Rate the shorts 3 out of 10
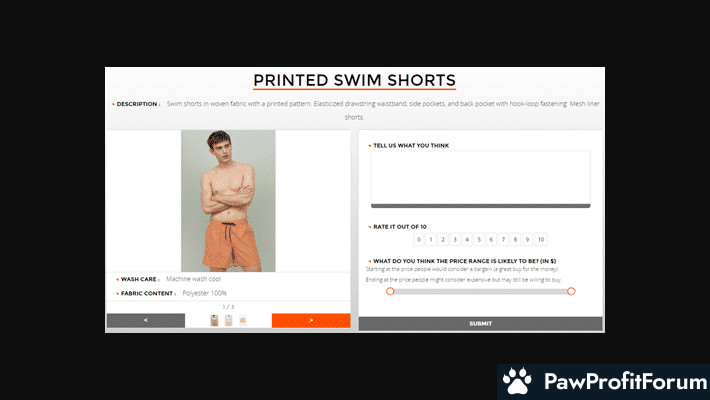Image resolution: width=710 pixels, height=400 pixels. coord(455,239)
